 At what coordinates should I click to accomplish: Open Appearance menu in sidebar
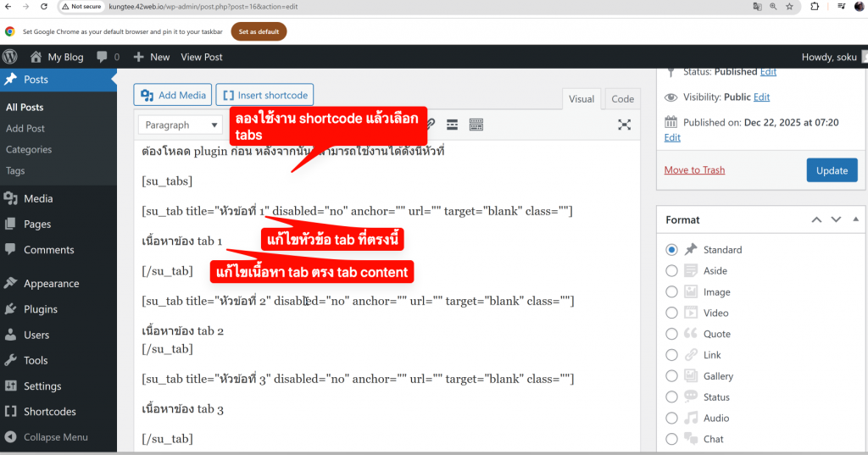click(51, 284)
